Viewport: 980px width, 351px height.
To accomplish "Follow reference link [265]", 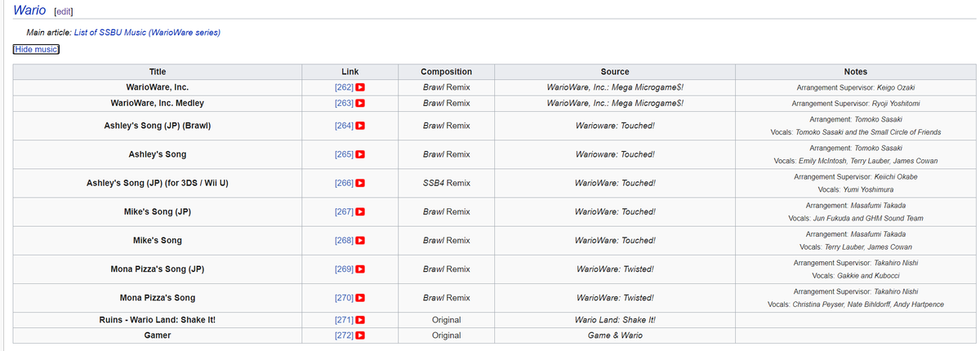I will (343, 154).
